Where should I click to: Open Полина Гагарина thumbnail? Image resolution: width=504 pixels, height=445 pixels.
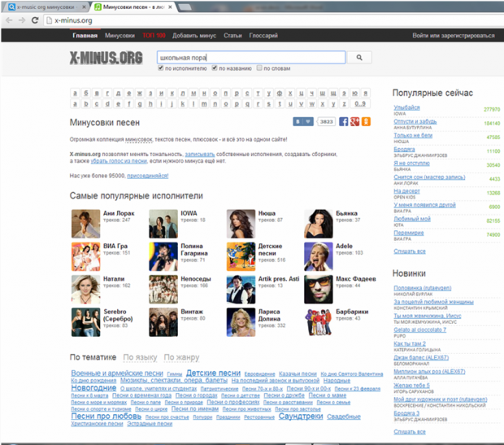pyautogui.click(x=163, y=256)
